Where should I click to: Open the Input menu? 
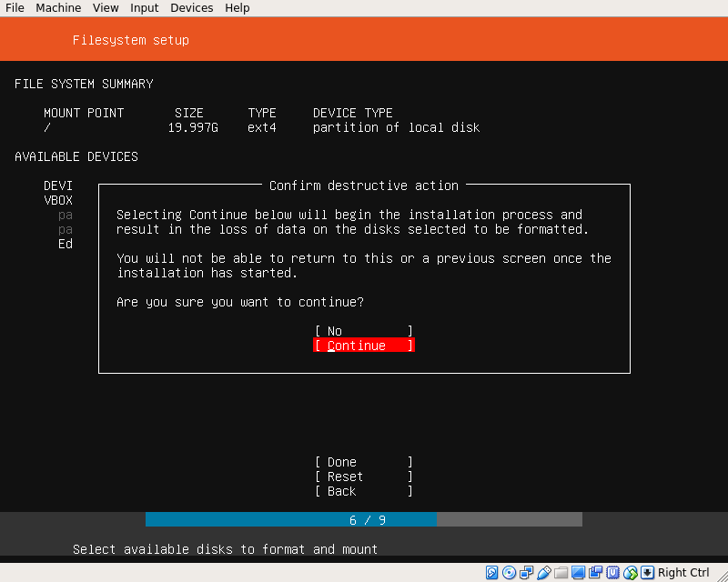(x=144, y=8)
